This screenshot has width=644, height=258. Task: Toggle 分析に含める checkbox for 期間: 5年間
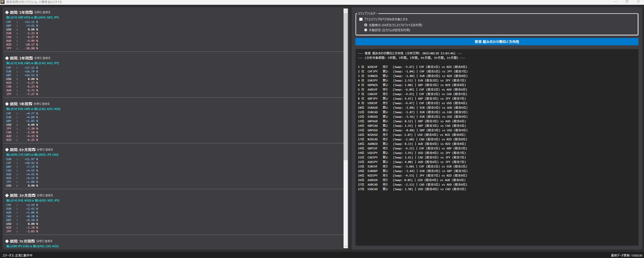point(31,12)
